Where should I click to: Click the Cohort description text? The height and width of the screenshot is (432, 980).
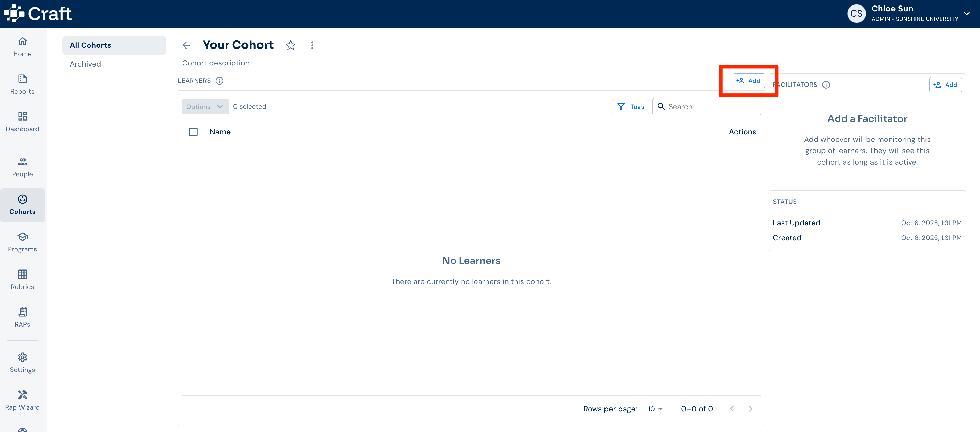tap(216, 63)
